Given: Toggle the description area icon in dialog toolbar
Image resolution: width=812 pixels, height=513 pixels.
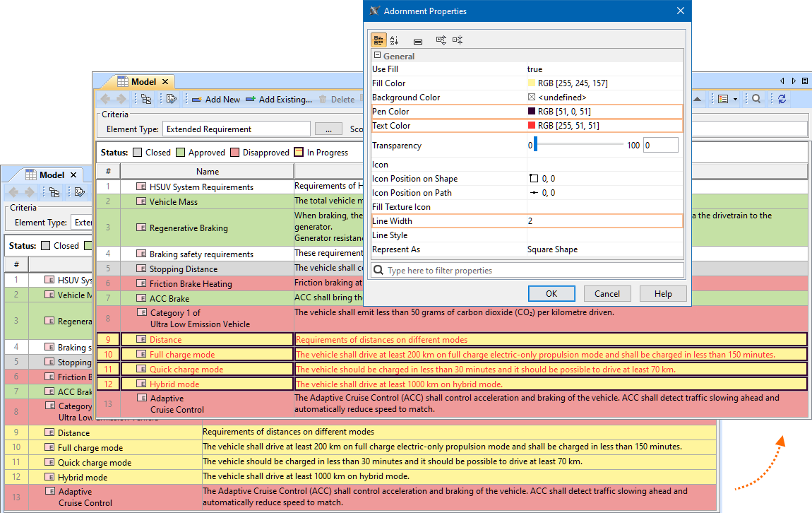Looking at the screenshot, I should click(x=418, y=41).
